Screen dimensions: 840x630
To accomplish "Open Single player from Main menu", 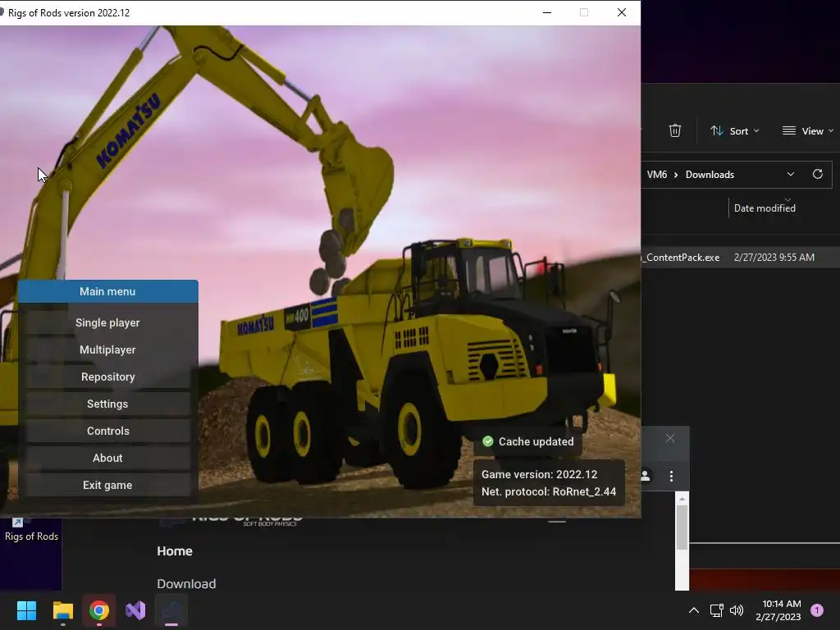I will [107, 322].
